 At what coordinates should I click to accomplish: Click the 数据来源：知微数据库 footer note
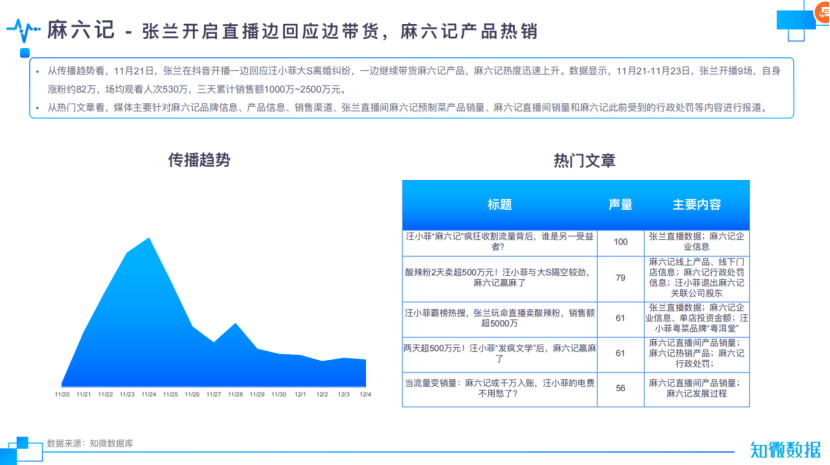90,443
